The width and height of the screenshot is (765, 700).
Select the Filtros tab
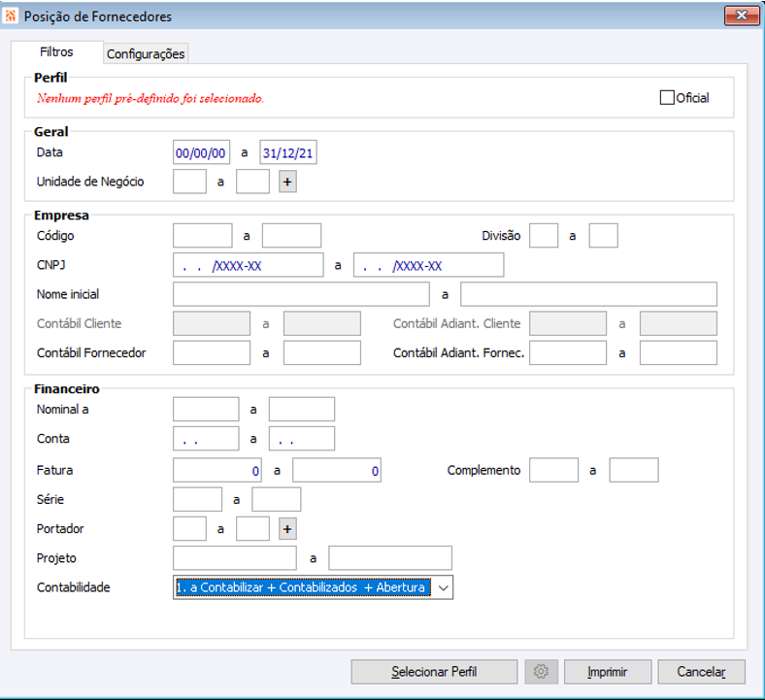pos(56,52)
